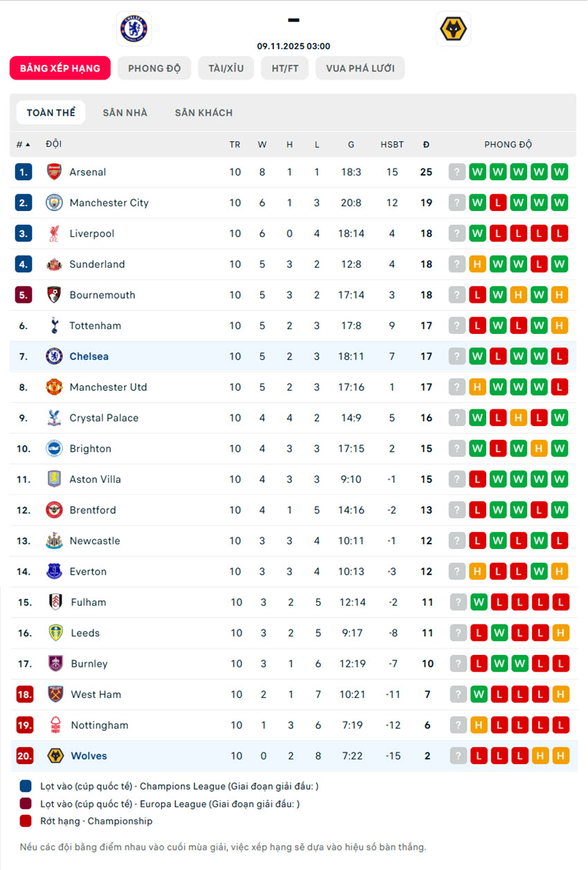This screenshot has height=870, width=588.
Task: Open the Chelsea team link in the table
Action: pos(89,357)
